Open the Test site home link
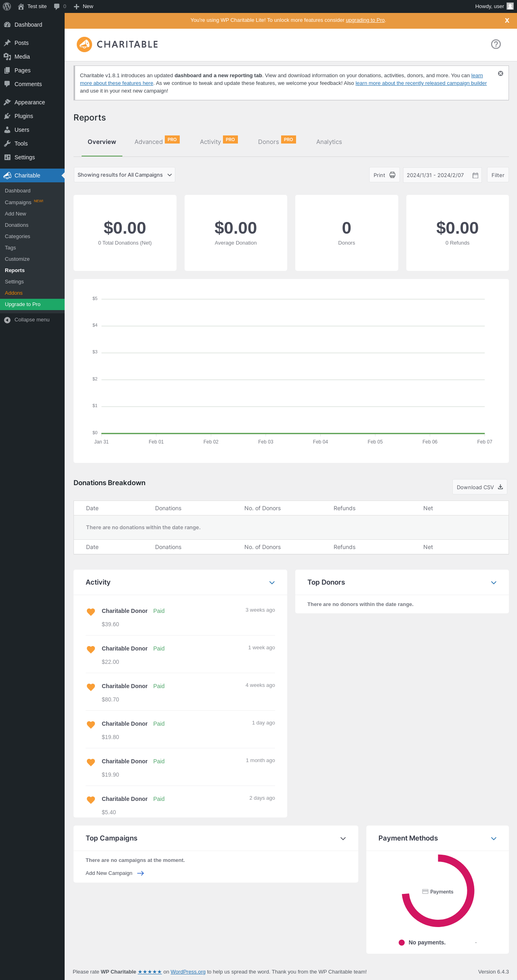The image size is (517, 980). pos(32,6)
